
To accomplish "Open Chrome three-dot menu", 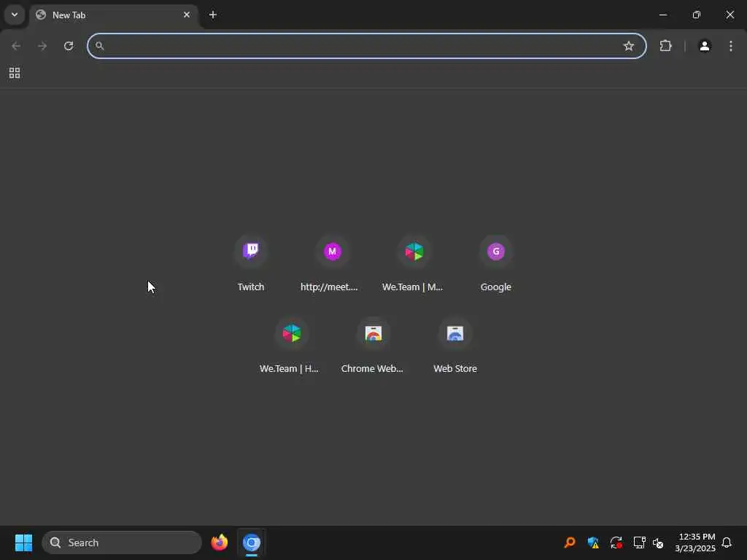I will point(731,46).
